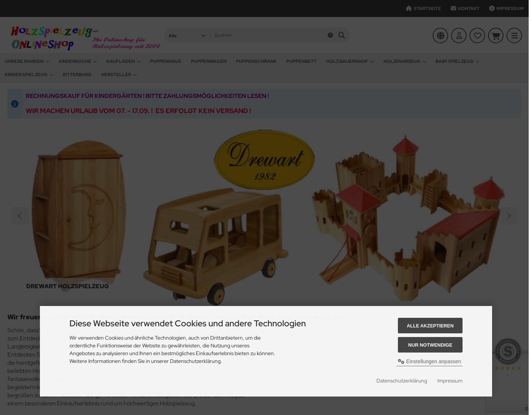The width and height of the screenshot is (532, 415).
Task: Click the Holzspielzeug Onlineshop logo
Action: (85, 38)
